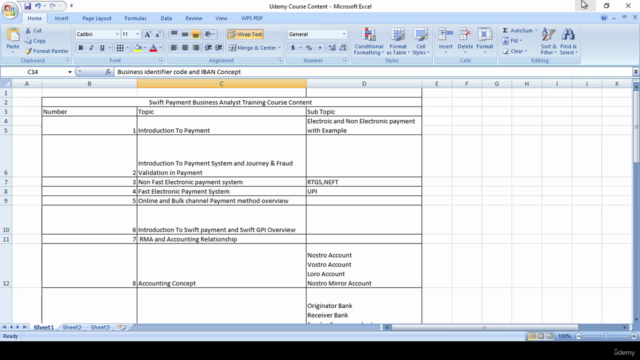Open Sort & Filter options
The width and height of the screenshot is (640, 360).
(x=548, y=41)
